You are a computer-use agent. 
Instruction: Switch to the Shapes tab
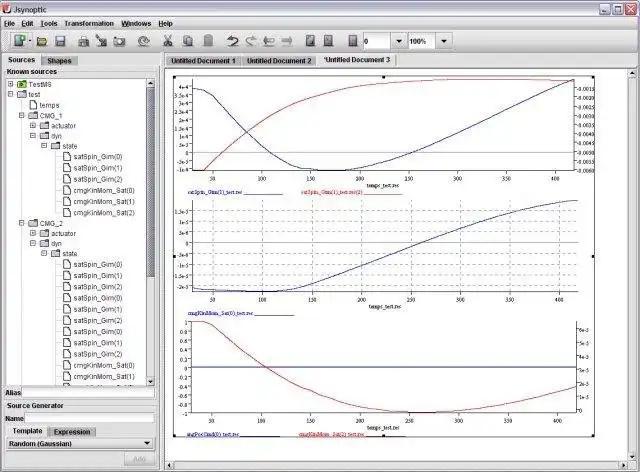[59, 60]
